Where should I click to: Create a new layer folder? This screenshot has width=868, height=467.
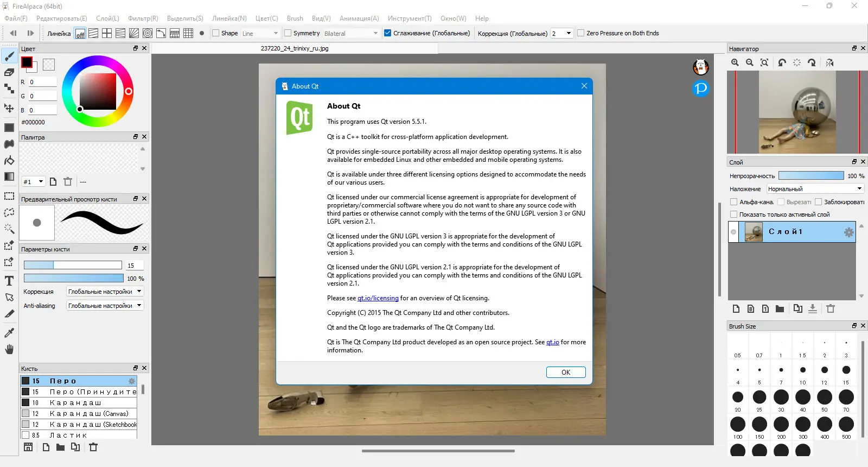click(x=780, y=308)
